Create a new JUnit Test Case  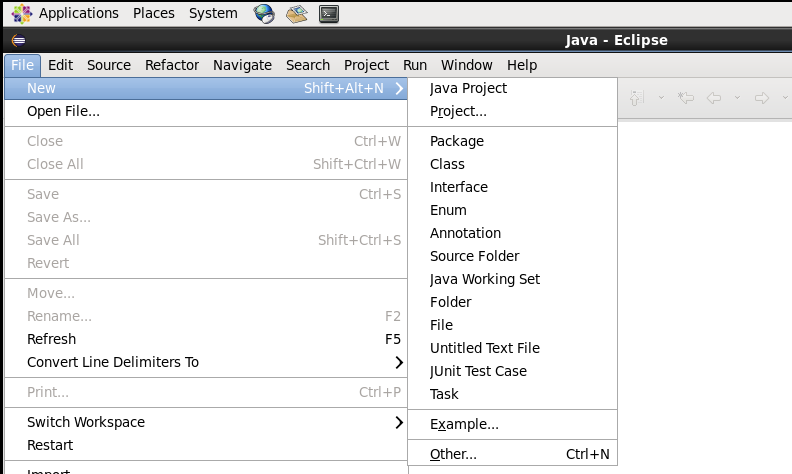coord(513,371)
